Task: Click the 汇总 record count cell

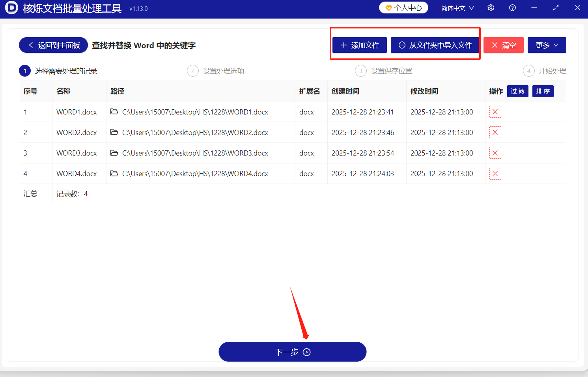Action: click(x=30, y=193)
